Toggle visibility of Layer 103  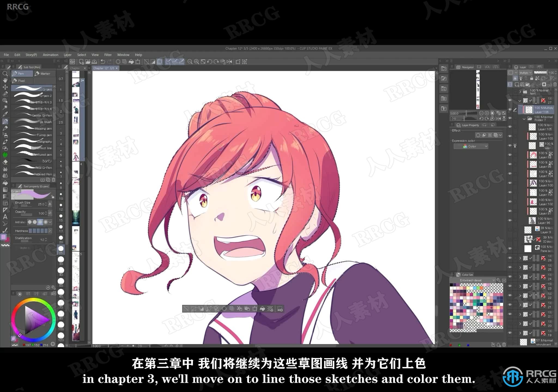pos(510,136)
